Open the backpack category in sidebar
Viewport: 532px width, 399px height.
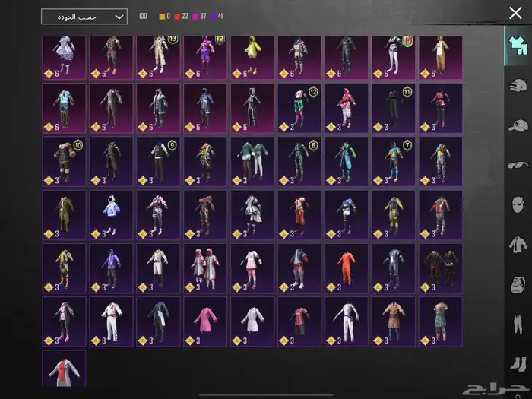518,284
